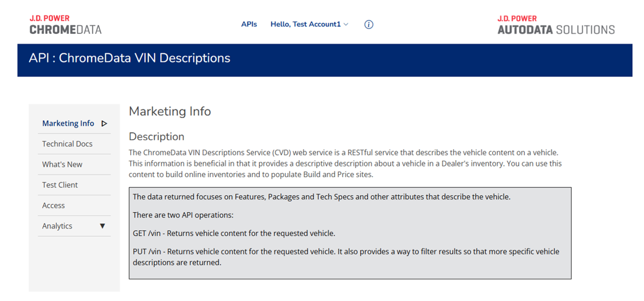Click the Marketing Info page heading
This screenshot has height=301, width=644.
(169, 112)
